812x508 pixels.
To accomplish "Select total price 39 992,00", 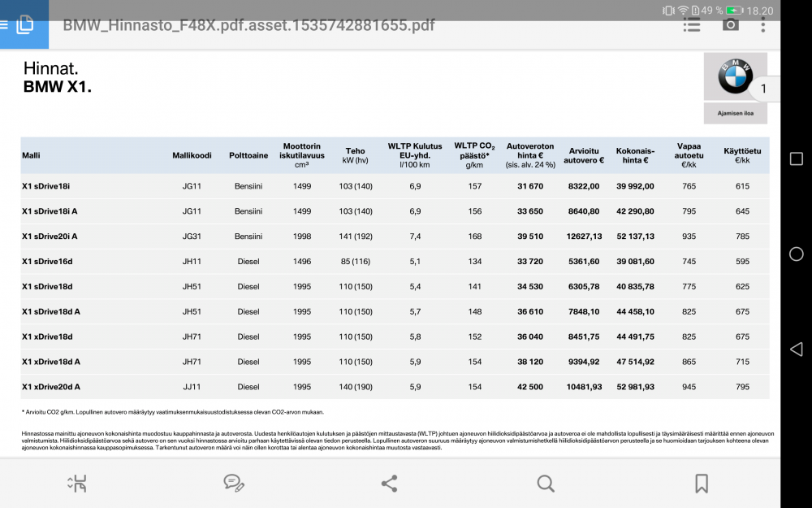I will click(x=635, y=186).
